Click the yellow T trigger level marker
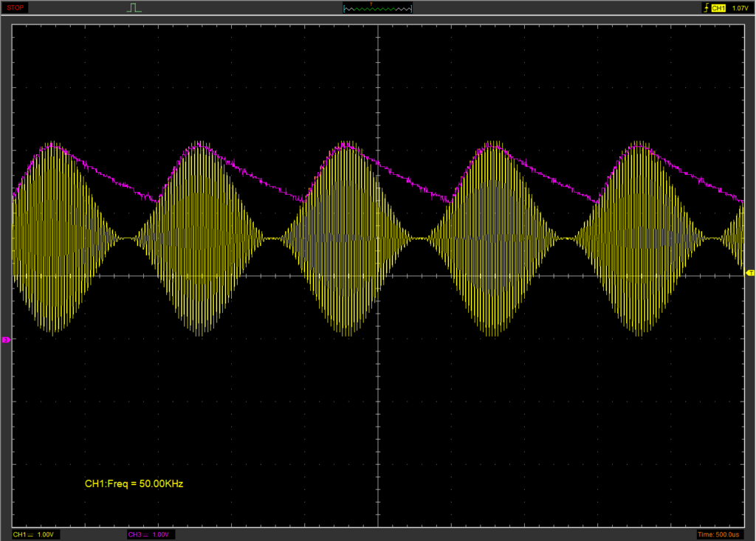The height and width of the screenshot is (541, 756). pos(750,273)
